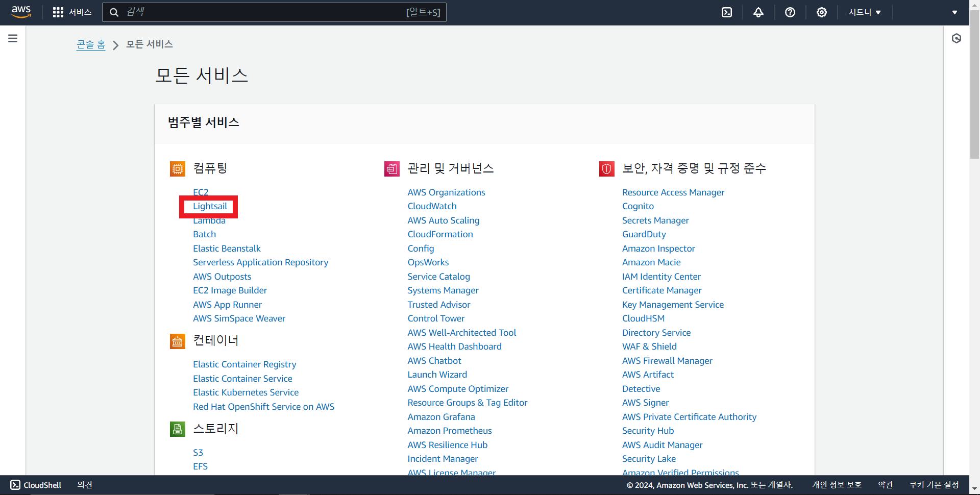Open AWS Outposts link

(222, 277)
